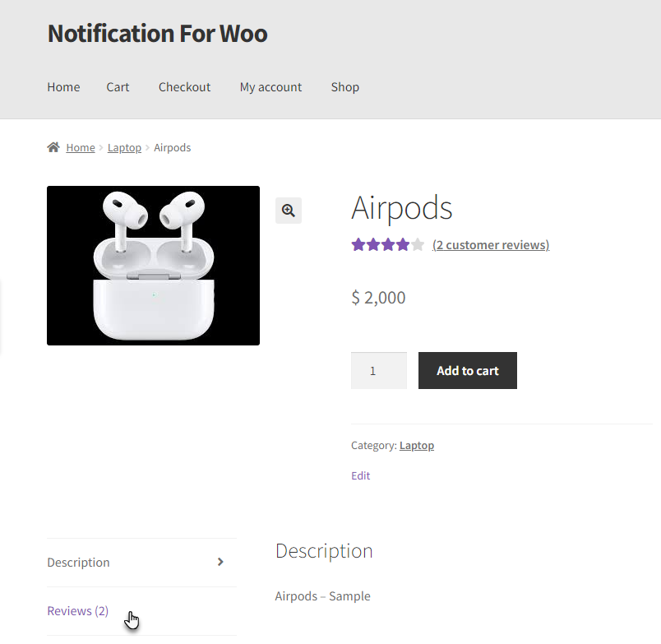The image size is (661, 644).
Task: Click the Edit product link
Action: (360, 475)
